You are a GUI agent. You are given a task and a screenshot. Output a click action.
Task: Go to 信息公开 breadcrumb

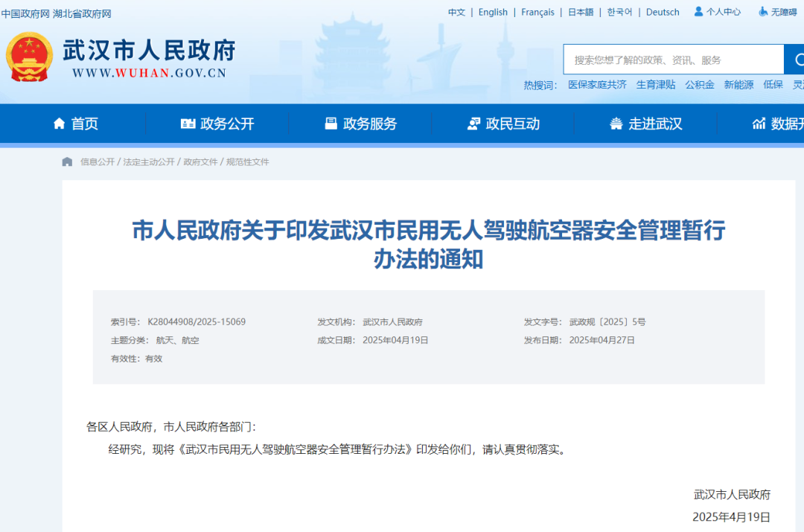(98, 162)
